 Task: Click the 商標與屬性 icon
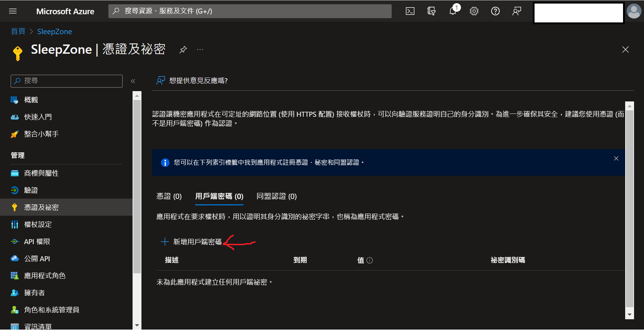tap(15, 173)
